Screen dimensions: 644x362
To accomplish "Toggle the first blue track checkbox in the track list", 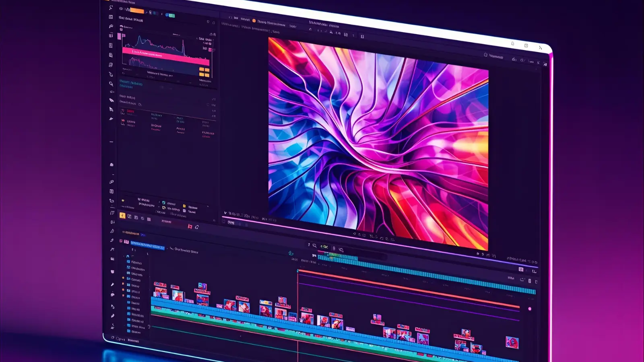I will 128,261.
